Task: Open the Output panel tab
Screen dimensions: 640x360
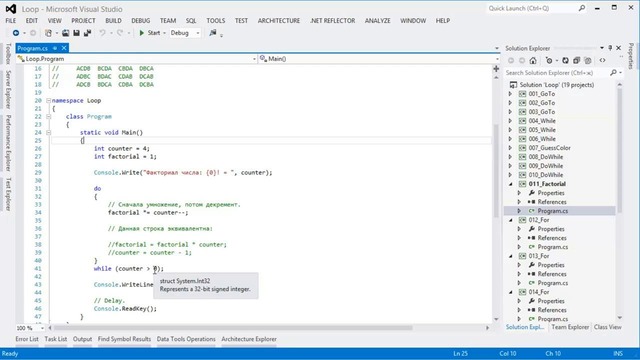Action: coord(82,339)
